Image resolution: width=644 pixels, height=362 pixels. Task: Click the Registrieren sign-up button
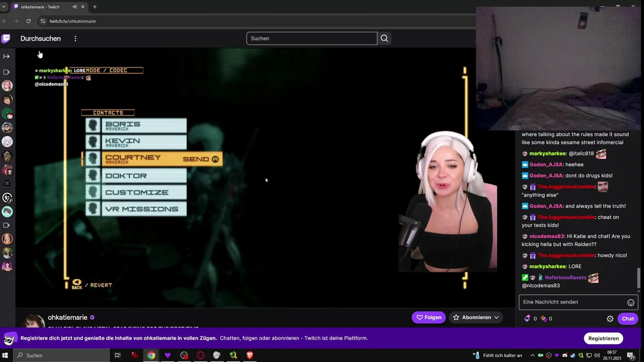tap(603, 338)
